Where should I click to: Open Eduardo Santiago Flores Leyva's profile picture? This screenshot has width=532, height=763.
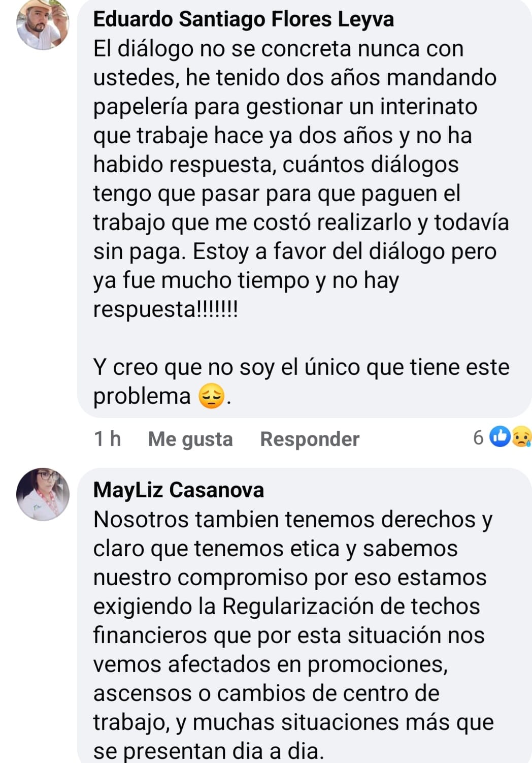point(43,24)
